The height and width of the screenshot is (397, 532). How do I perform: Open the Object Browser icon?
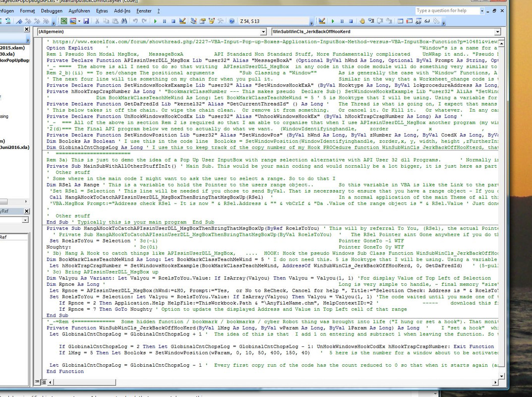point(212,21)
